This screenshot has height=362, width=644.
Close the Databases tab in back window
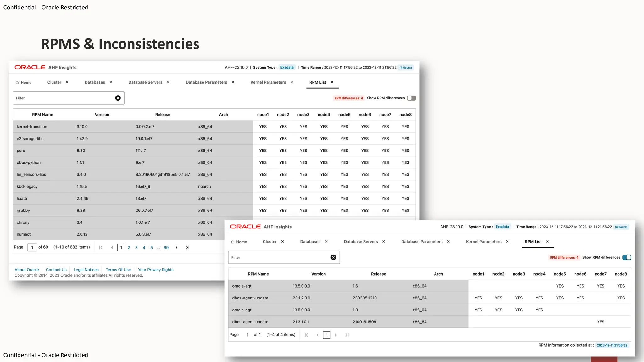click(x=111, y=82)
